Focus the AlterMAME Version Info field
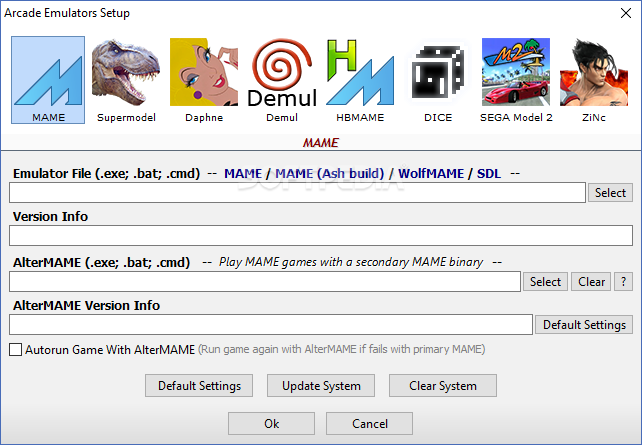642x445 pixels. (x=271, y=325)
